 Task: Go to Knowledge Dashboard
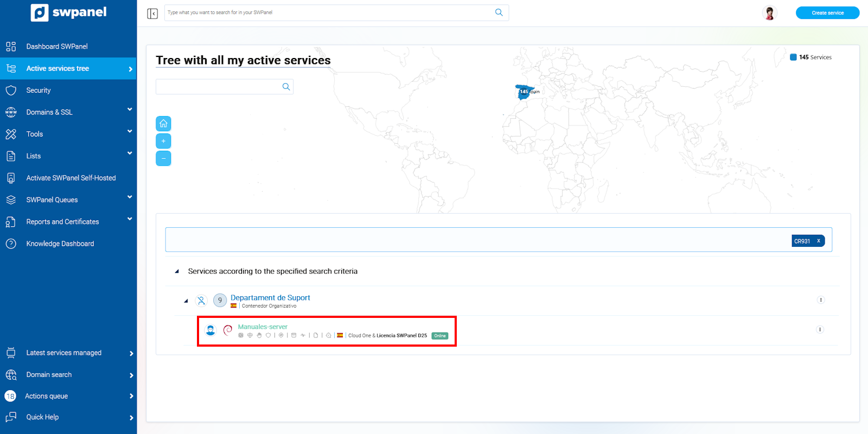tap(60, 244)
